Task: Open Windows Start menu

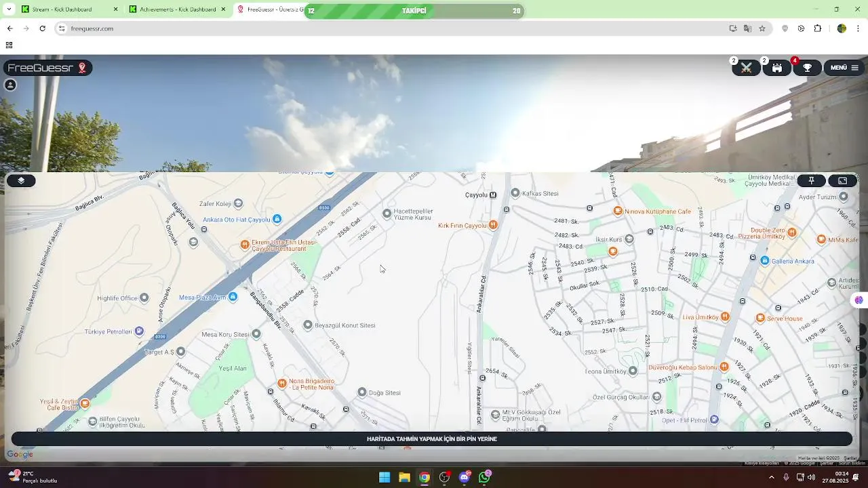Action: click(384, 477)
